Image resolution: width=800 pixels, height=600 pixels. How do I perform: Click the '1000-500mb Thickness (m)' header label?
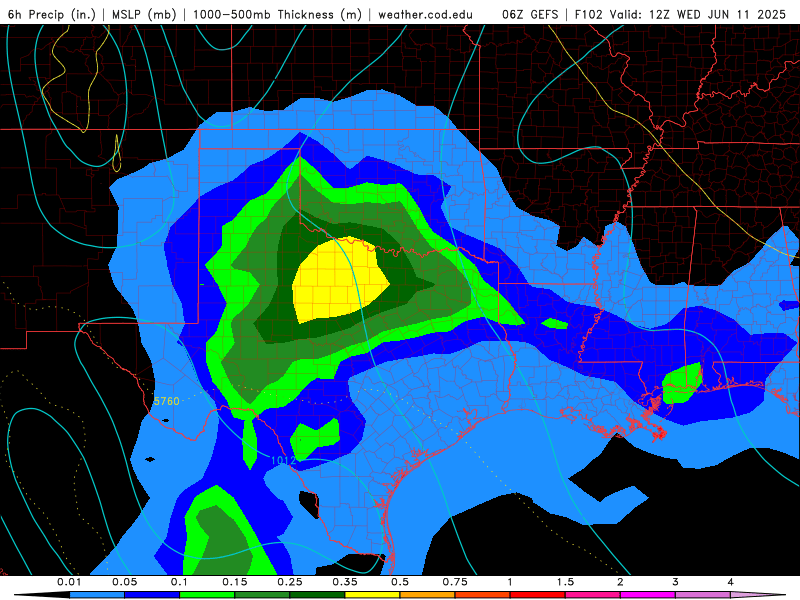pos(277,14)
